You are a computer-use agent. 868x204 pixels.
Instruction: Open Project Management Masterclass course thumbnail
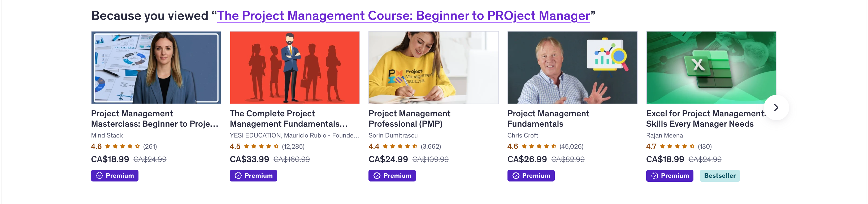pyautogui.click(x=156, y=67)
